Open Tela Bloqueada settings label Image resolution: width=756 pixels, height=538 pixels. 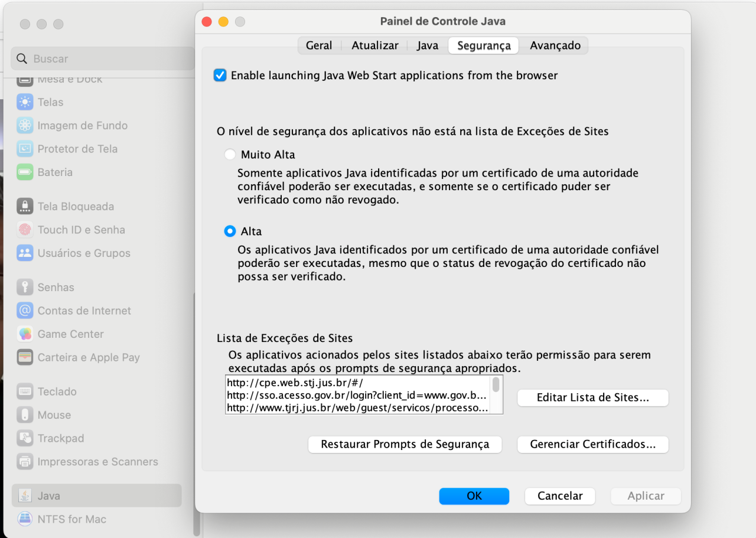[76, 206]
